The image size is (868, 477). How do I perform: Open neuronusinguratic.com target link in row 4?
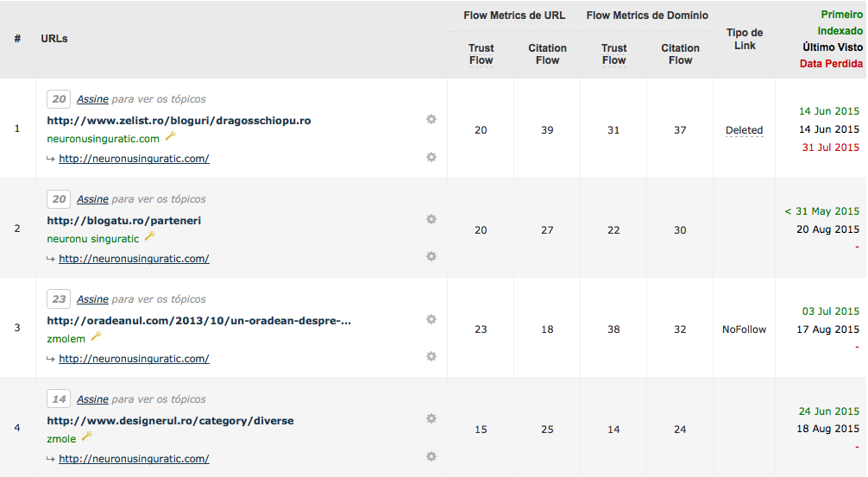(134, 459)
